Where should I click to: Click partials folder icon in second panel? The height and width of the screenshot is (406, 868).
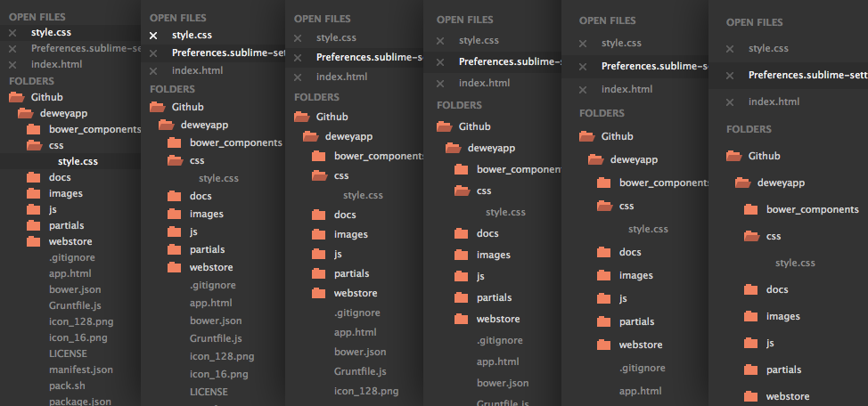(x=175, y=249)
